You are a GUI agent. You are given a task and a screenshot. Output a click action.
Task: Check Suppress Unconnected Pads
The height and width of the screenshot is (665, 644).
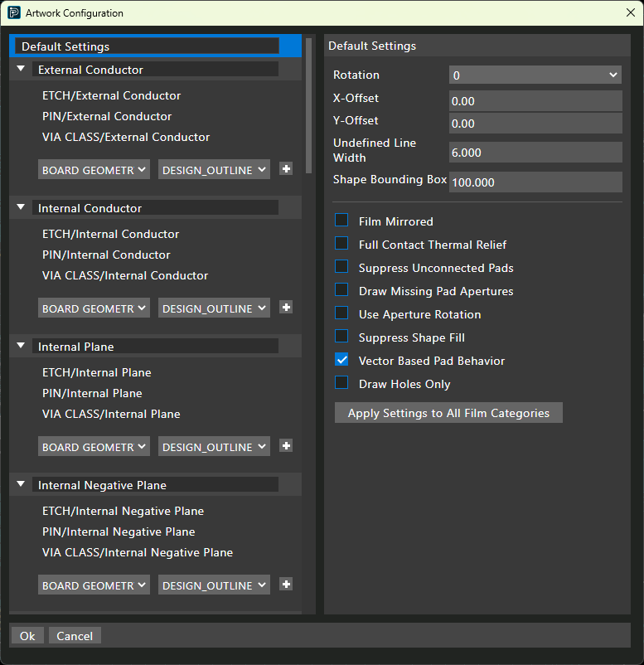tap(341, 268)
